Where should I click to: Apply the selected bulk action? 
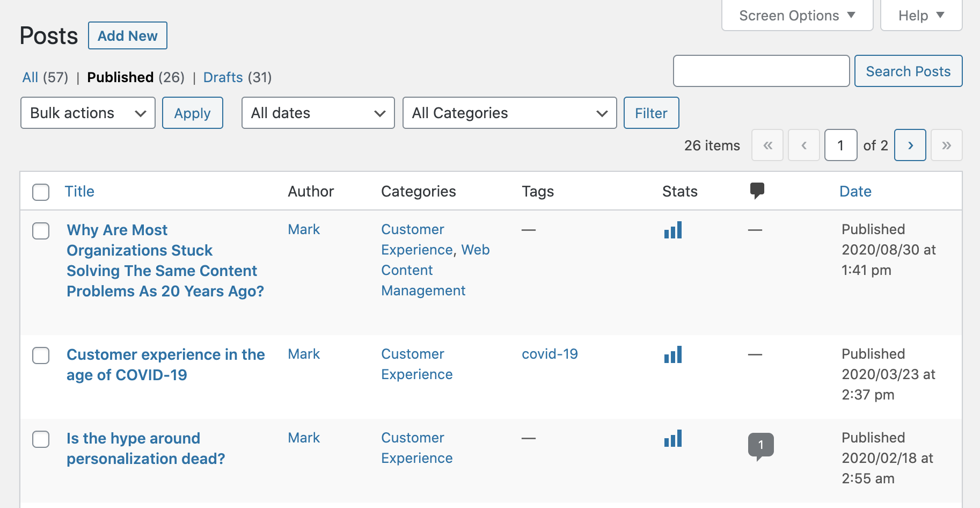click(193, 113)
